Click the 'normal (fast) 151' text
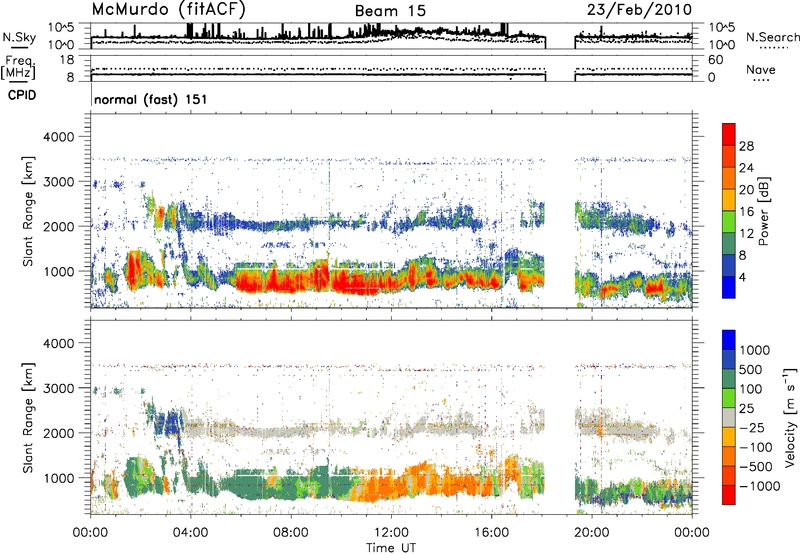Screen dimensions: 800x554 coord(151,99)
